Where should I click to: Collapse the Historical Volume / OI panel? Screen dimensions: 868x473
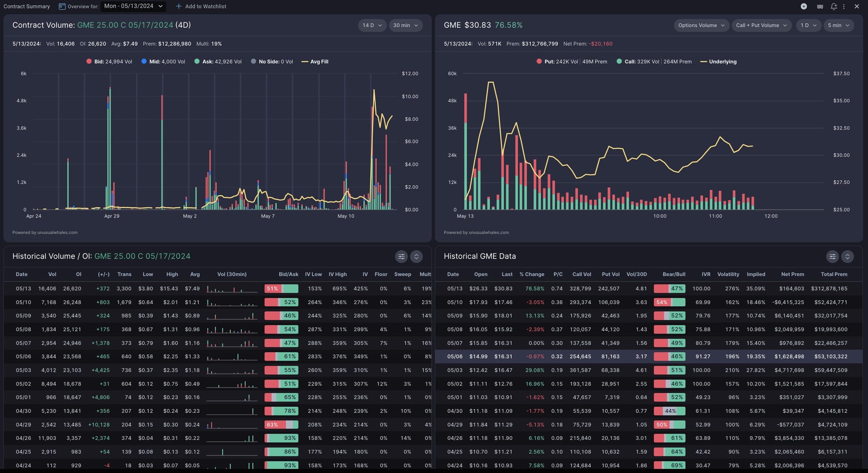tap(416, 256)
